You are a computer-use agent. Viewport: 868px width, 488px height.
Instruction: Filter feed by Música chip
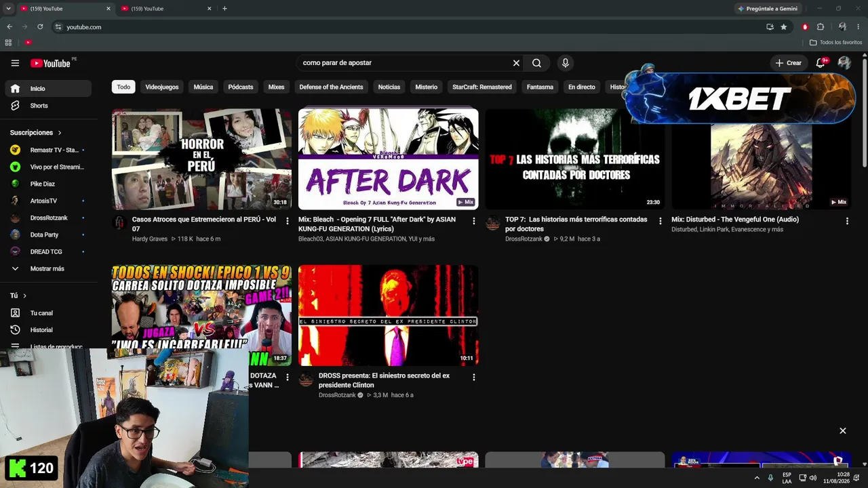[x=203, y=87]
